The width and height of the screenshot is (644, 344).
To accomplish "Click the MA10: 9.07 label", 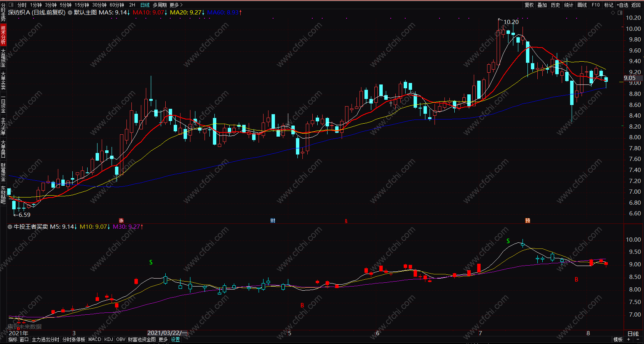I will pyautogui.click(x=150, y=13).
